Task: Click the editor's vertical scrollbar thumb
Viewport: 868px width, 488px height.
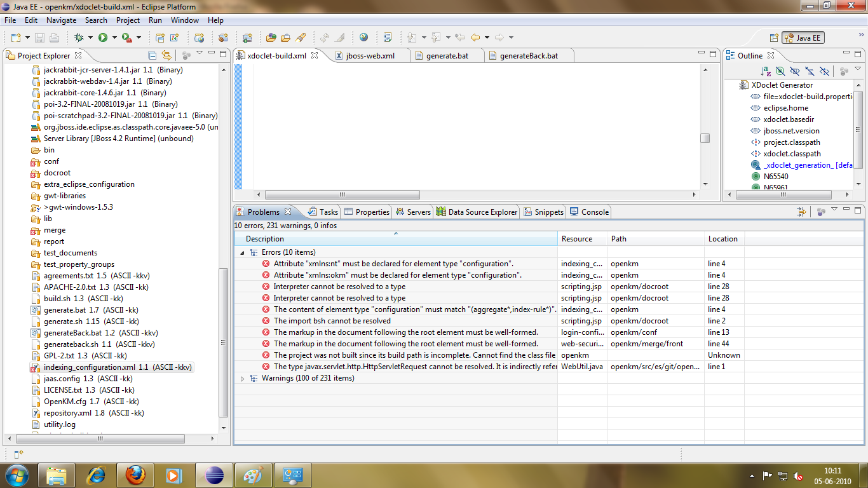Action: point(705,138)
